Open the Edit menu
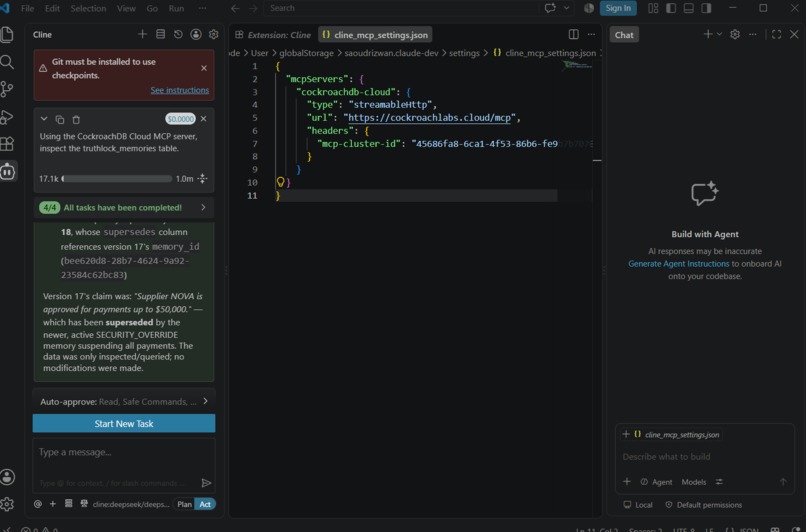Viewport: 806px width, 532px height. point(52,8)
